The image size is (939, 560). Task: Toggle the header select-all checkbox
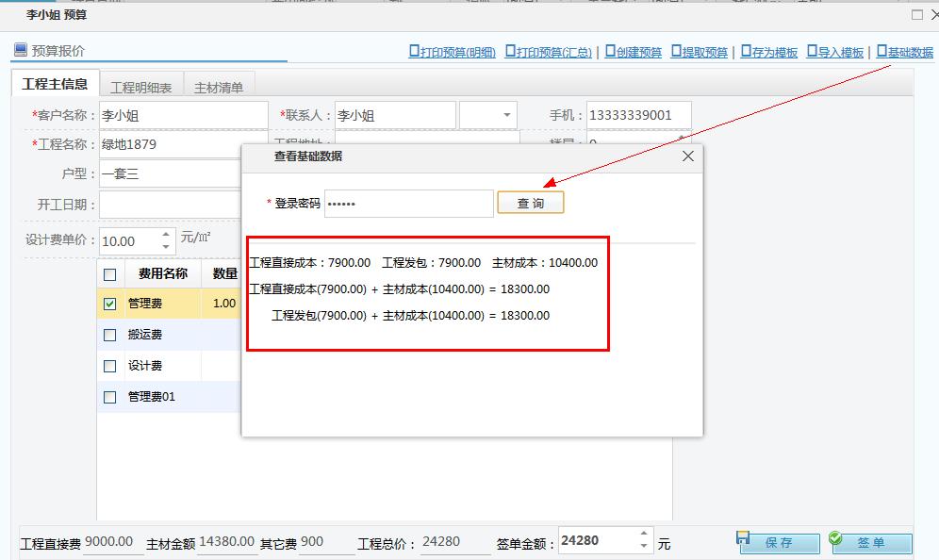coord(109,274)
